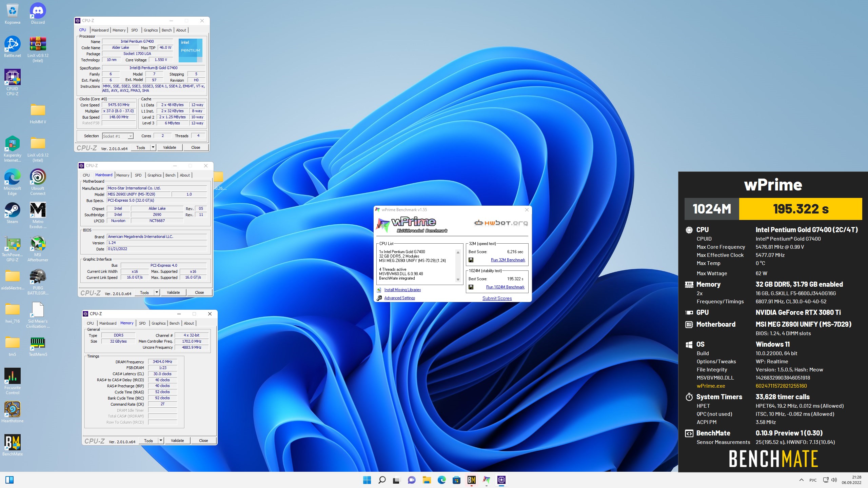868x488 pixels.
Task: Click Windows widgets button on taskbar
Action: point(9,480)
